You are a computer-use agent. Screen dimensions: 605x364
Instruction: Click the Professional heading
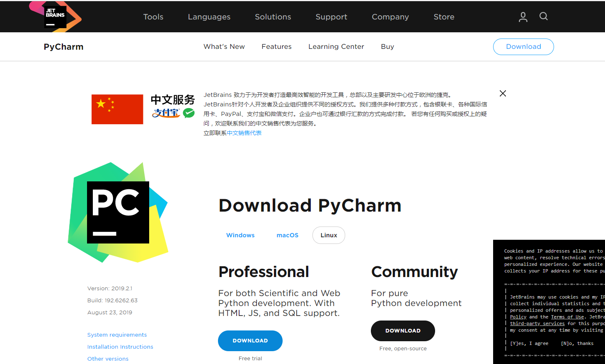click(x=264, y=272)
